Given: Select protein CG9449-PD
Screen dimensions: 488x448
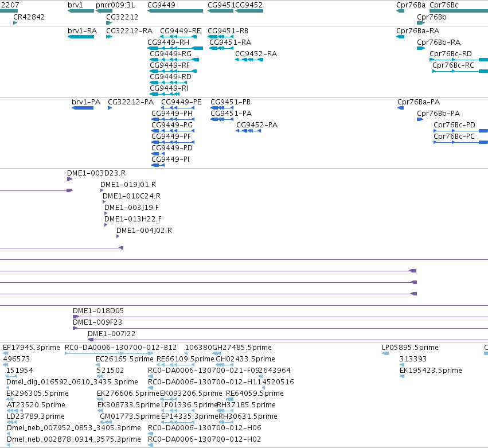Looking at the screenshot, I should coord(172,148).
